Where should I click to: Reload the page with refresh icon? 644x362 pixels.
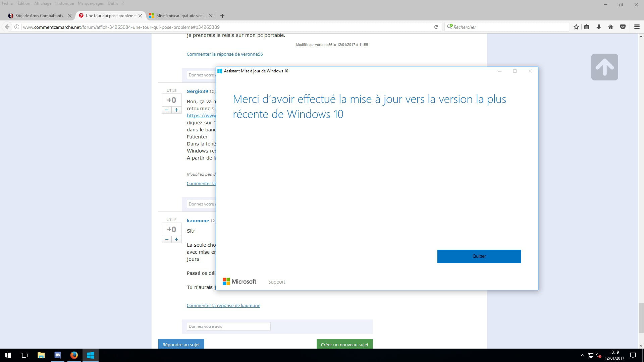pos(436,27)
